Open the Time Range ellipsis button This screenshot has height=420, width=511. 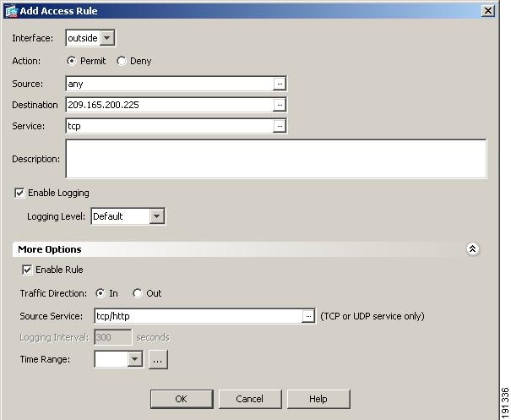pyautogui.click(x=158, y=360)
